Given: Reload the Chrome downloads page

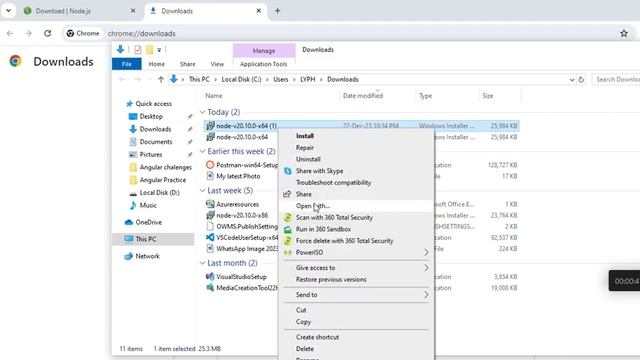Looking at the screenshot, I should (47, 33).
